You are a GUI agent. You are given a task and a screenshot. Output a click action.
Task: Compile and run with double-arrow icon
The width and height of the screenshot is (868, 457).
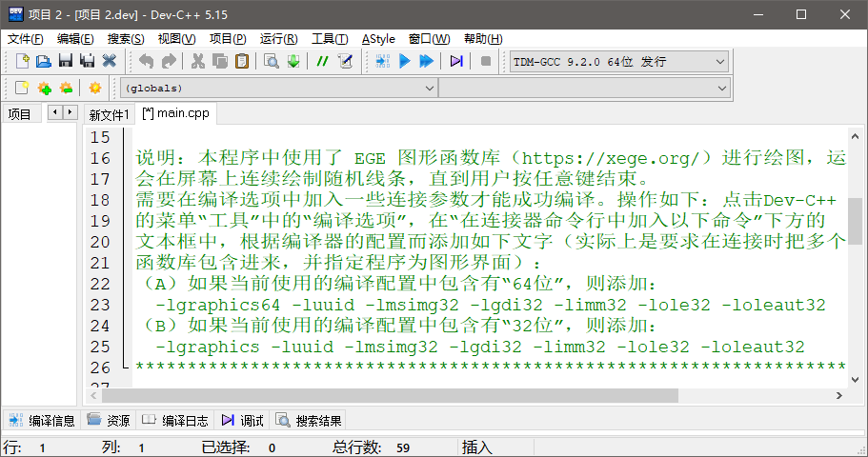(426, 61)
